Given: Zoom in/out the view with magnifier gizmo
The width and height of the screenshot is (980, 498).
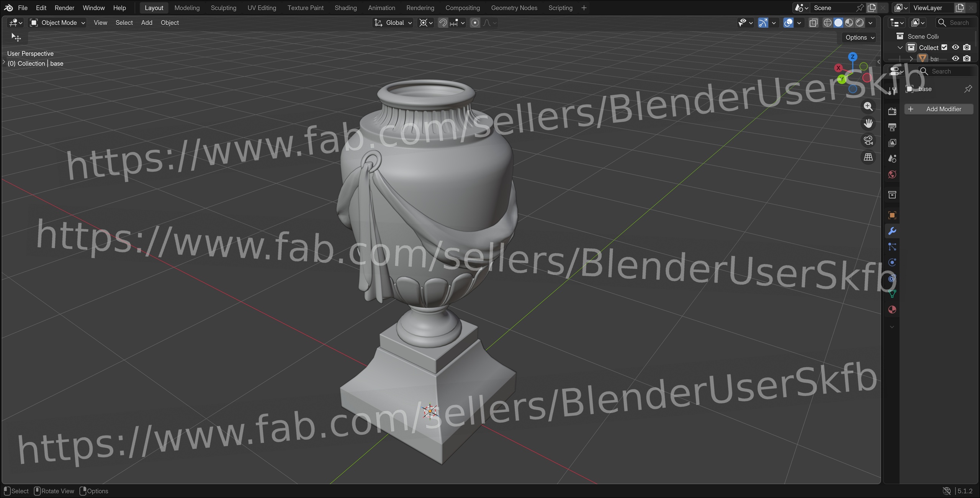Looking at the screenshot, I should click(868, 106).
